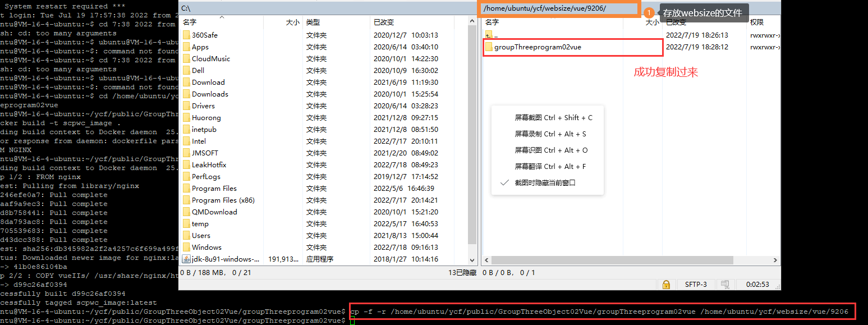Image resolution: width=868 pixels, height=325 pixels.
Task: Click date cell '2020/12/7 10:03:13' for 360Safe
Action: coord(406,35)
